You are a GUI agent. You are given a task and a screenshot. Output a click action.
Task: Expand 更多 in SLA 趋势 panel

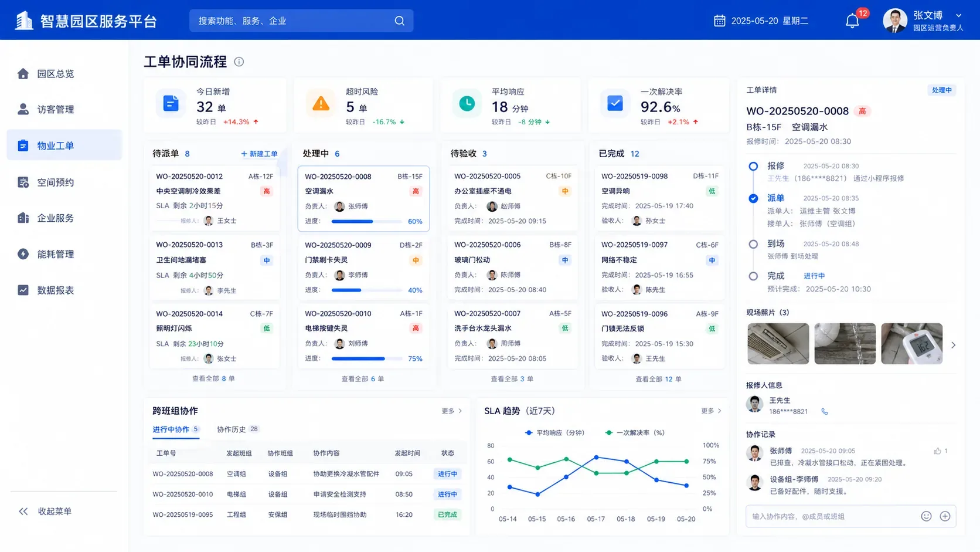711,411
